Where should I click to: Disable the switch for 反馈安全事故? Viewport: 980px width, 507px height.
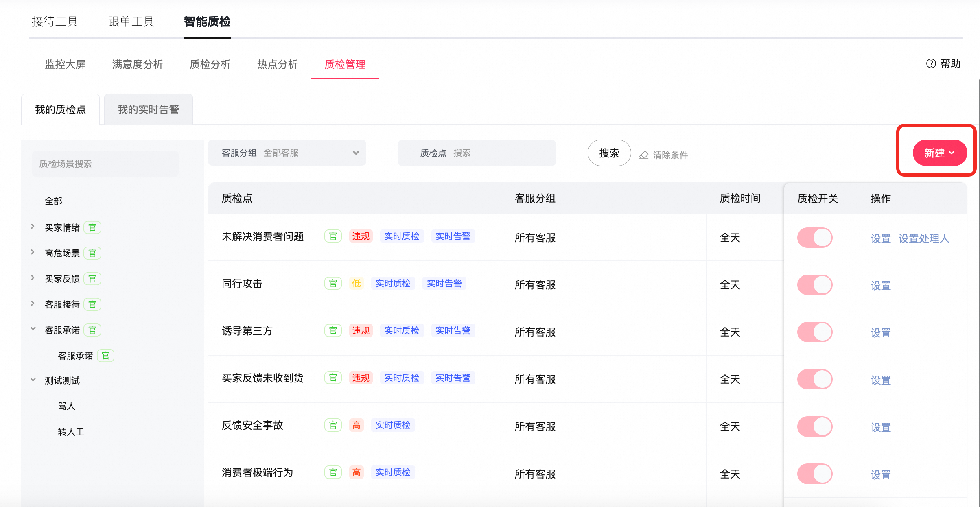[815, 426]
